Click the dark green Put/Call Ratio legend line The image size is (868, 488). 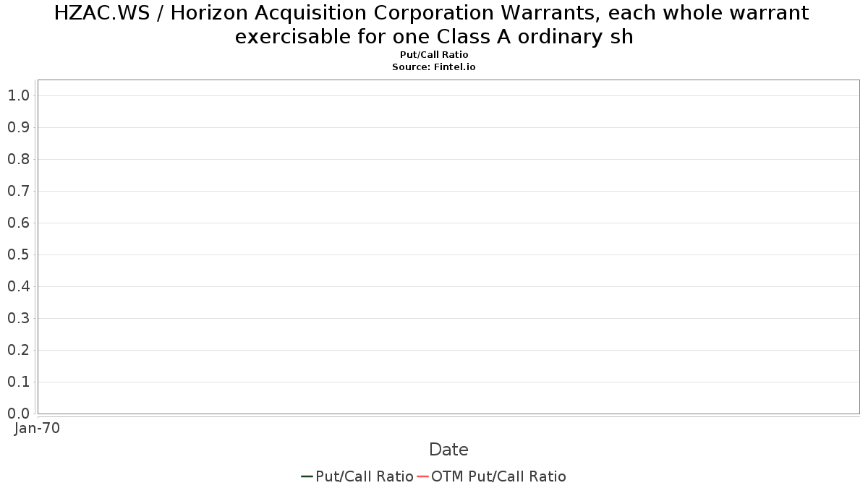pyautogui.click(x=307, y=476)
